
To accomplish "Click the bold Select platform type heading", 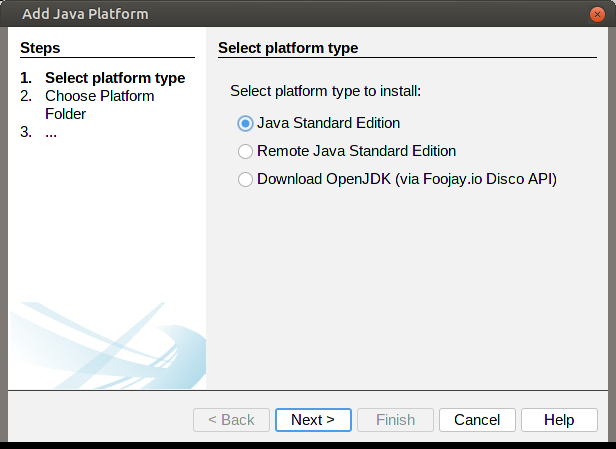I will pos(288,48).
